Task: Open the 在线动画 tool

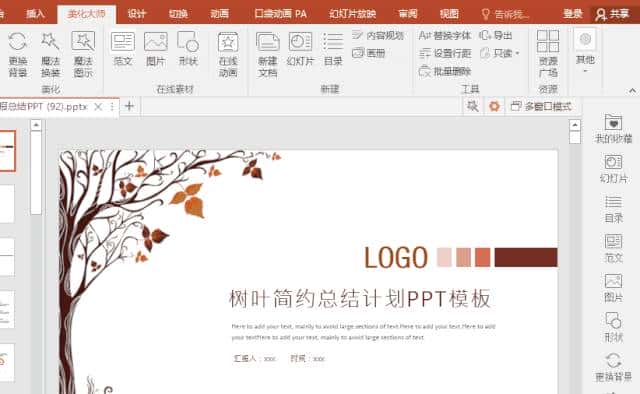Action: click(x=228, y=54)
